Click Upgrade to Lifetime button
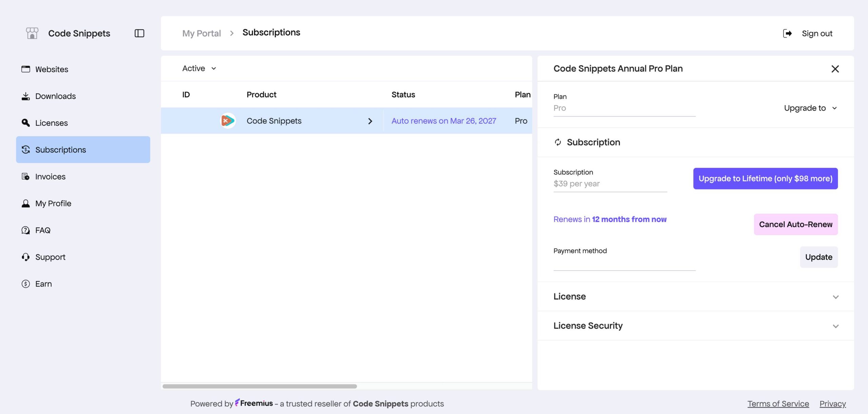 tap(765, 179)
